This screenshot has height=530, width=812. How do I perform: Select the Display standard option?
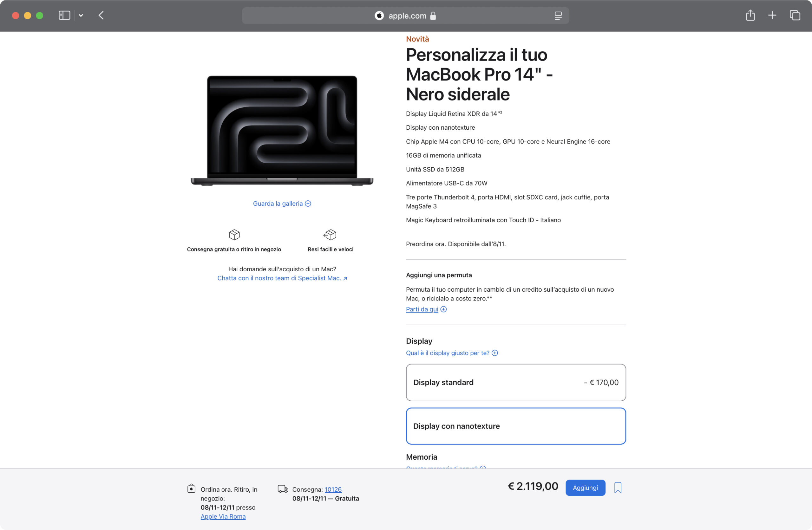(x=516, y=382)
